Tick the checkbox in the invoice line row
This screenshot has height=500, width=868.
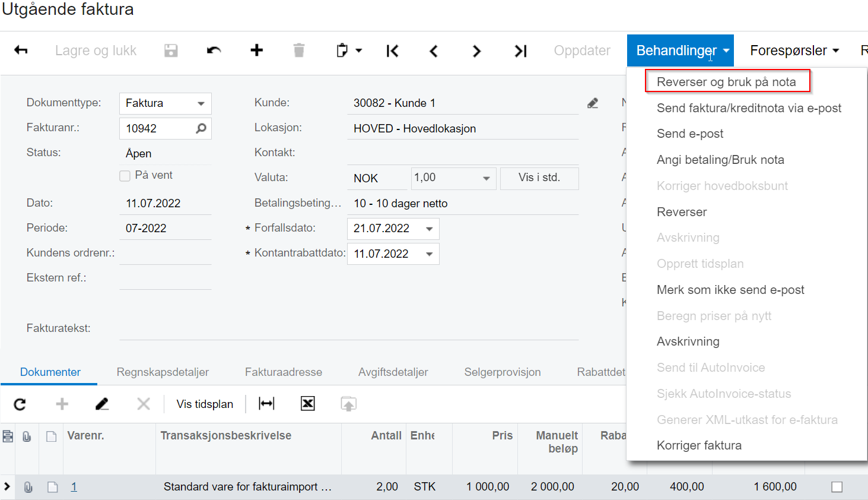pos(837,487)
